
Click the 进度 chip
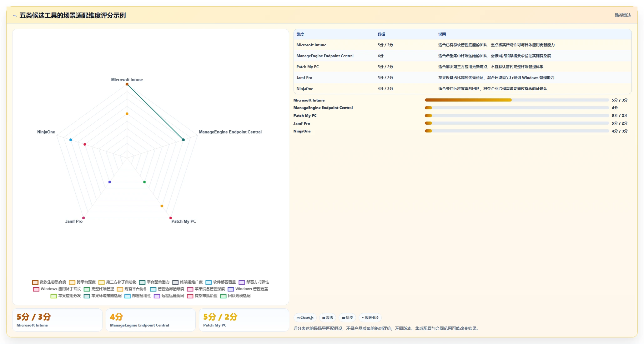(347, 318)
